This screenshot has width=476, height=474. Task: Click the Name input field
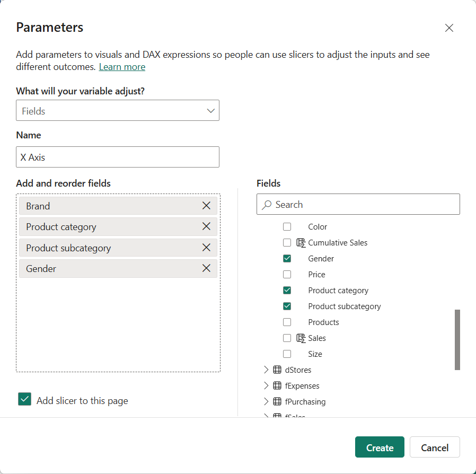click(x=118, y=157)
